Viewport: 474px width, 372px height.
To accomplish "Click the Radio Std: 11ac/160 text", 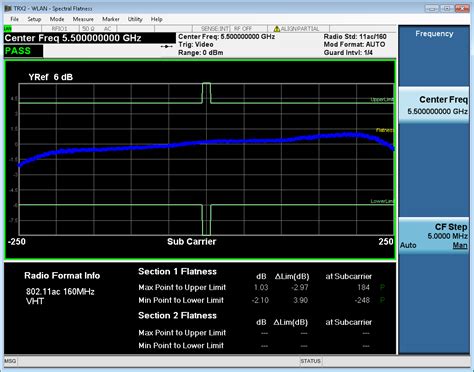I will [x=355, y=37].
